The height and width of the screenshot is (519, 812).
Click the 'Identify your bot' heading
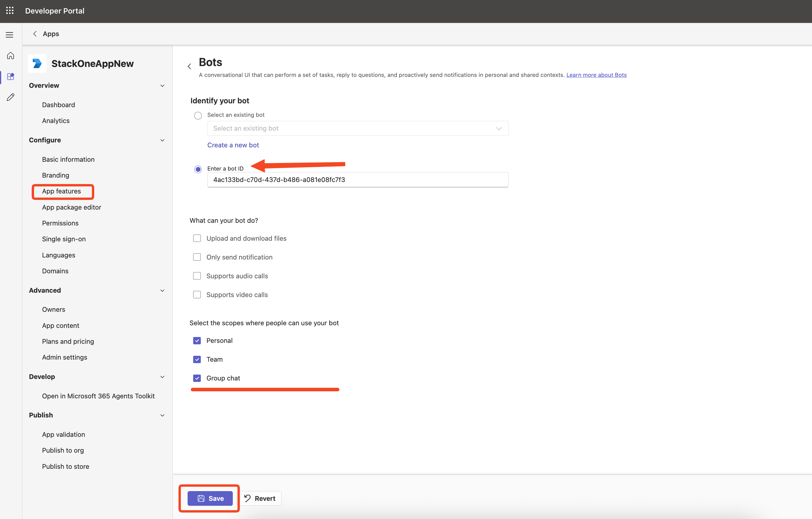coord(220,101)
